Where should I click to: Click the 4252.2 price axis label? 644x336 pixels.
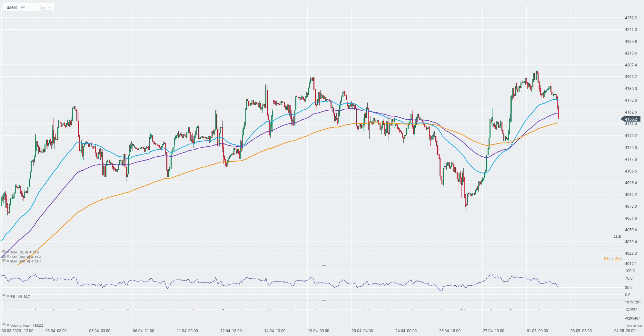(631, 18)
